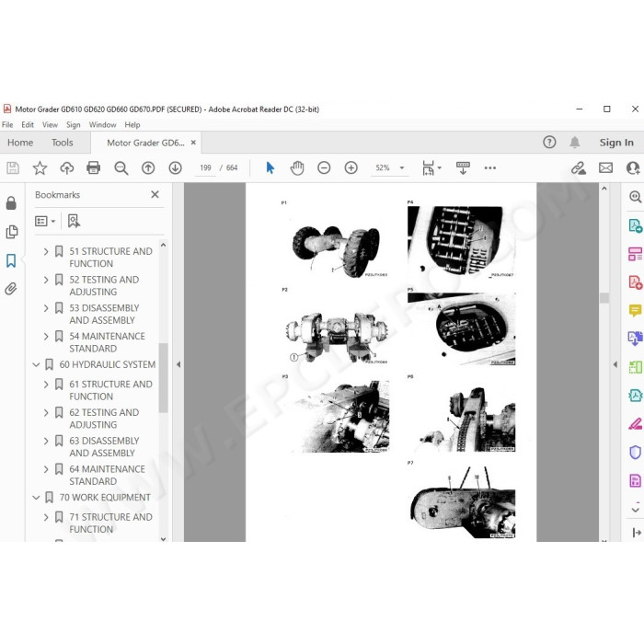Viewport: 644px width, 644px height.
Task: Share a link to this file
Action: (x=579, y=167)
